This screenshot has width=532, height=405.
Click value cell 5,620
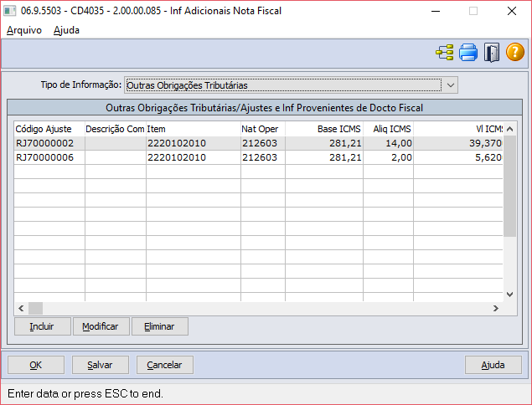(x=458, y=157)
